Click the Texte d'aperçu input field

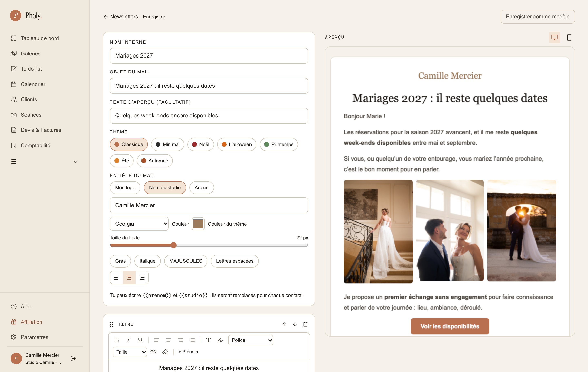(209, 116)
